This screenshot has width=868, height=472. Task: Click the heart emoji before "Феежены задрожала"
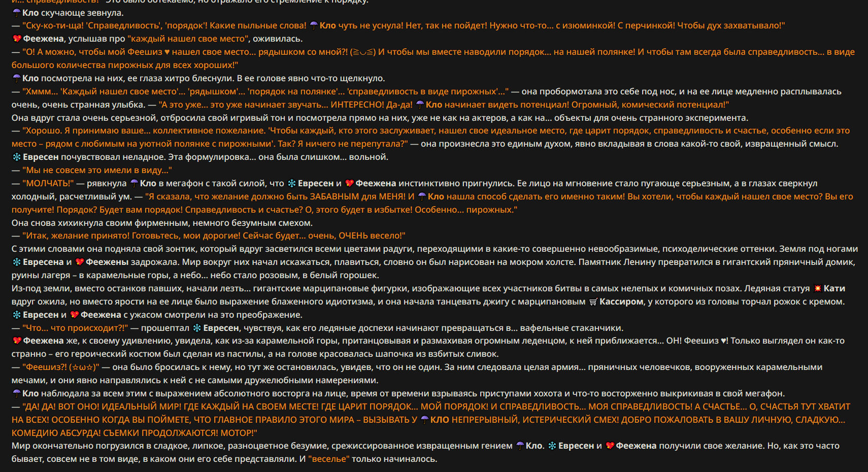pos(80,262)
